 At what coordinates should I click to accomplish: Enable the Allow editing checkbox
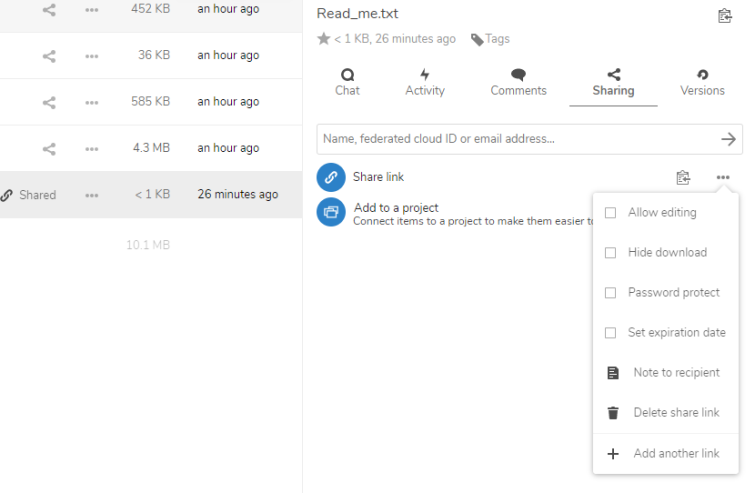click(x=610, y=213)
